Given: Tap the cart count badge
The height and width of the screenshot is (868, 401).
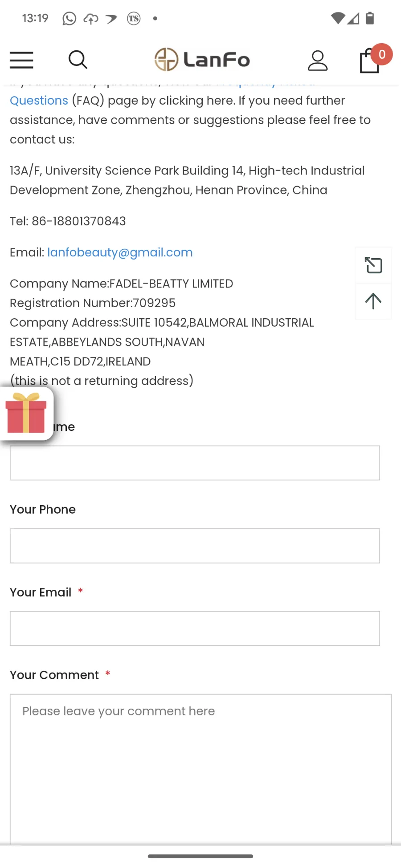Looking at the screenshot, I should click(382, 54).
